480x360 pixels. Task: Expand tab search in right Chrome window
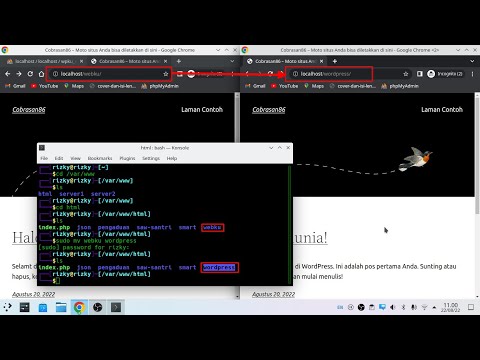pos(472,61)
